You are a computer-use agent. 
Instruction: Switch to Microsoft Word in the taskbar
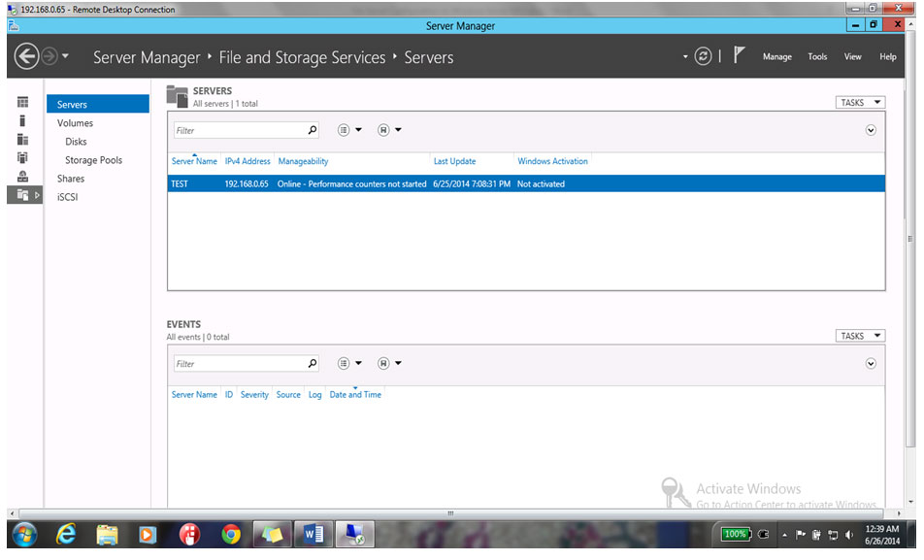click(313, 535)
